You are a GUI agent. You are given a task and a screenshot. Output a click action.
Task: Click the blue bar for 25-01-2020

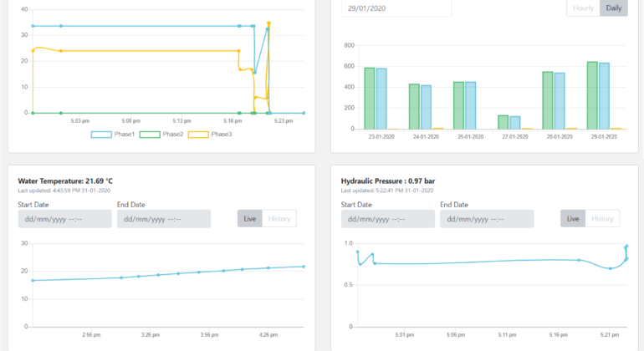click(470, 105)
